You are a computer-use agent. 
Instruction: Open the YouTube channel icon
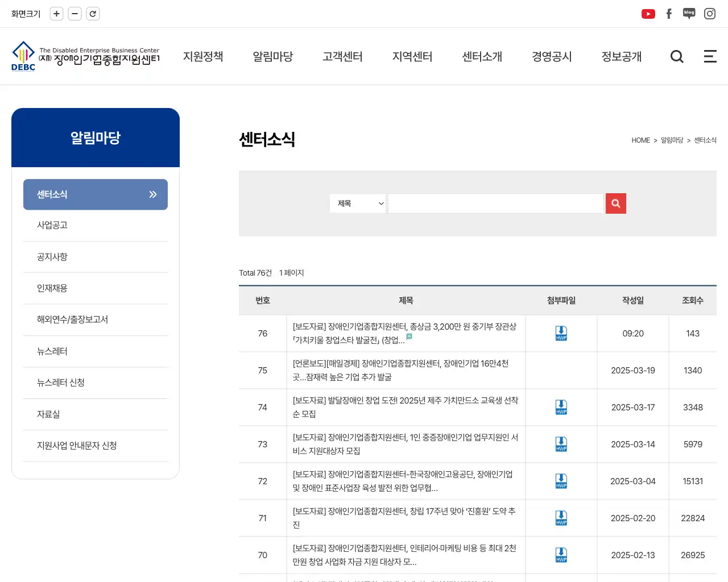(648, 14)
